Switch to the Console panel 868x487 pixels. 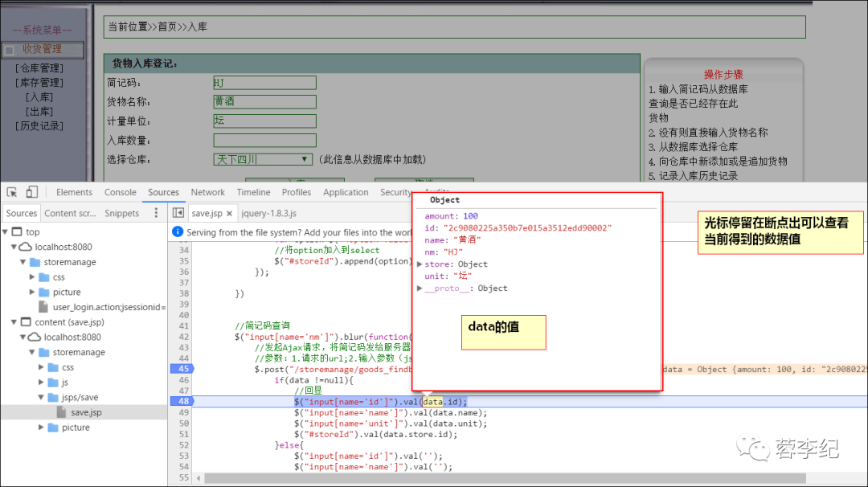click(121, 192)
